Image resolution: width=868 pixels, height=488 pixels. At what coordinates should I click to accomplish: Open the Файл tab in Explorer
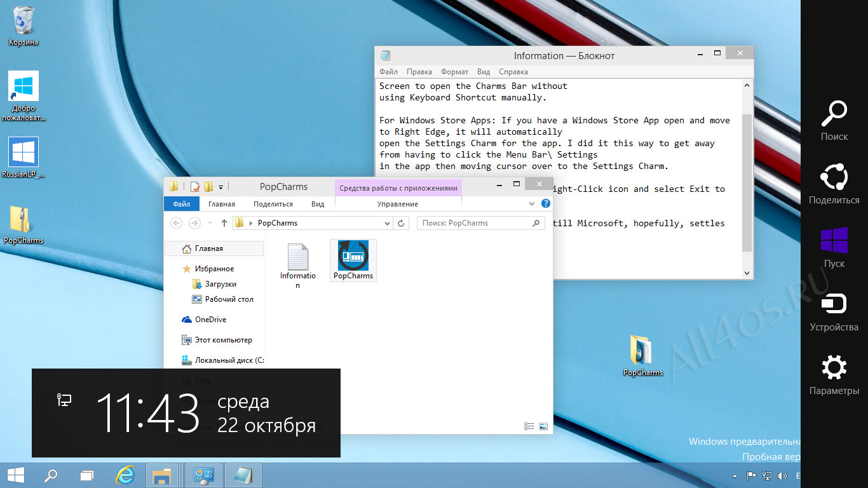pos(182,204)
